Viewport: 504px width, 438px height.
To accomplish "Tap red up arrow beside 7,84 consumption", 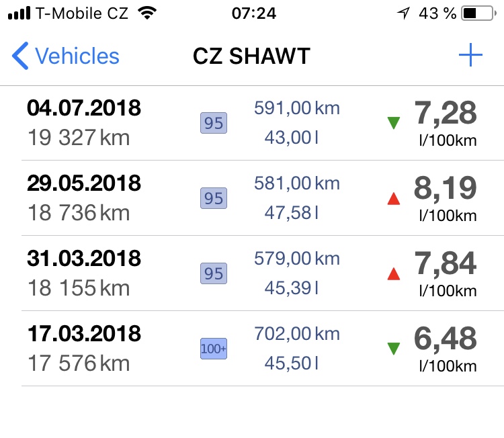I will pyautogui.click(x=393, y=274).
